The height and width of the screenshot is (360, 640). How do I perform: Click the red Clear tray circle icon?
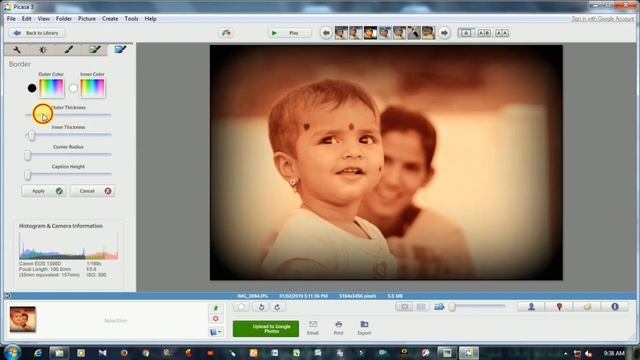[216, 319]
